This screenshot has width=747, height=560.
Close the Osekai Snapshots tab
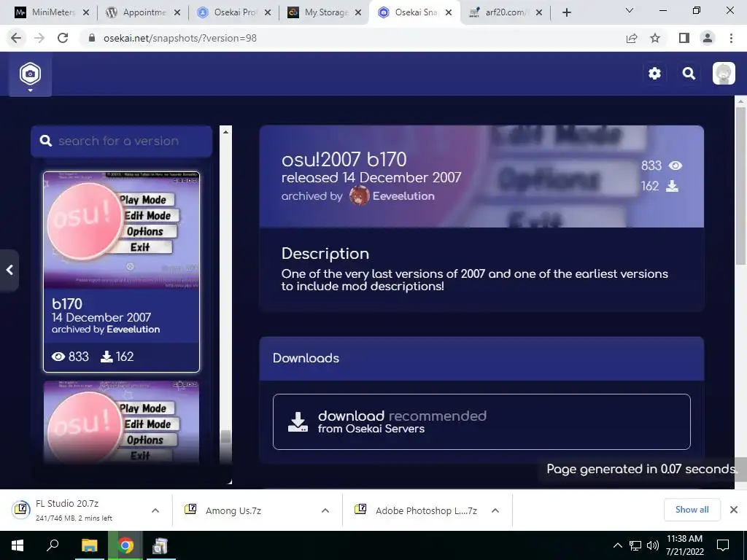[449, 13]
